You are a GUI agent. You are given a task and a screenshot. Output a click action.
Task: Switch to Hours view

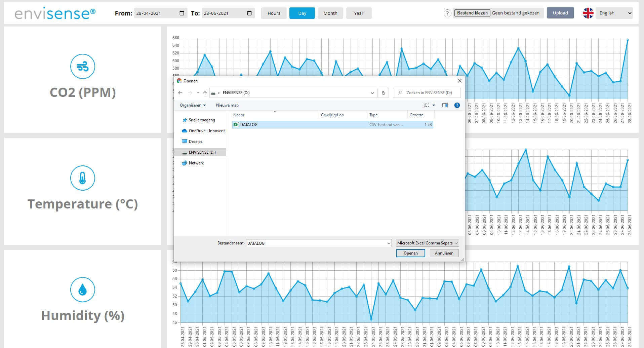(274, 13)
